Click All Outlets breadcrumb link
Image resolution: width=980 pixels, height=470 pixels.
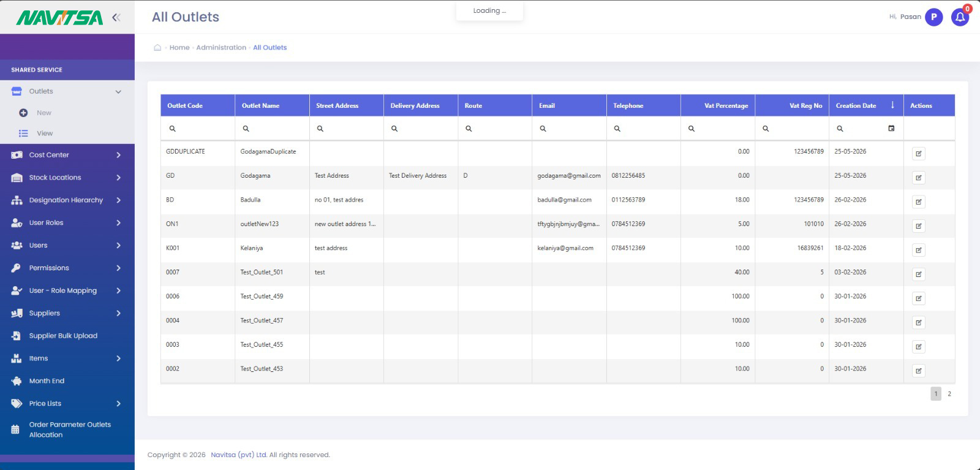pos(270,47)
